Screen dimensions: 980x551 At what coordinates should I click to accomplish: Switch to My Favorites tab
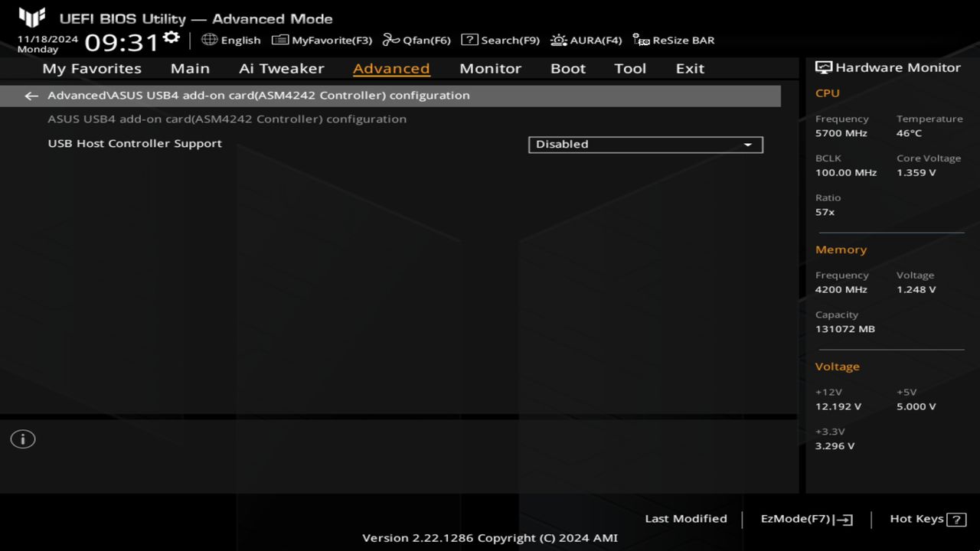point(92,68)
